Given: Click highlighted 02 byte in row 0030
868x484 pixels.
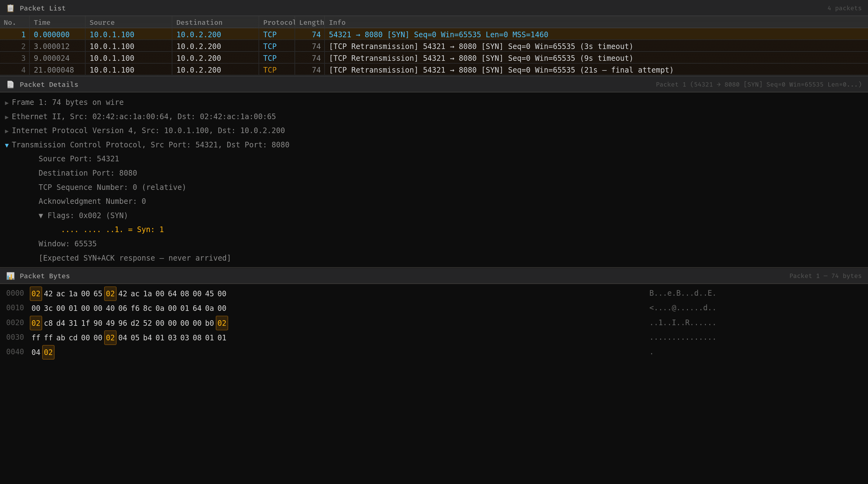Looking at the screenshot, I should click(110, 338).
